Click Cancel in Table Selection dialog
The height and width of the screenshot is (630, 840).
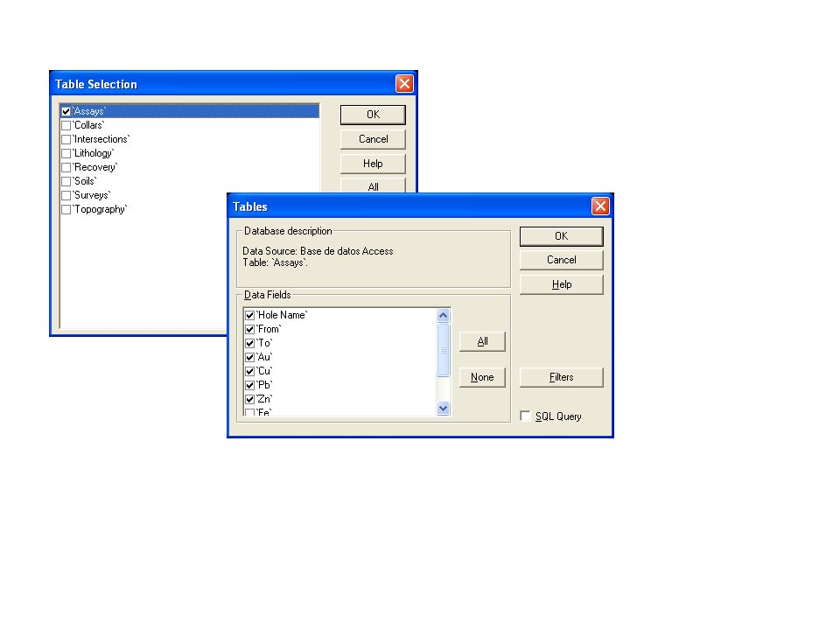pos(373,139)
